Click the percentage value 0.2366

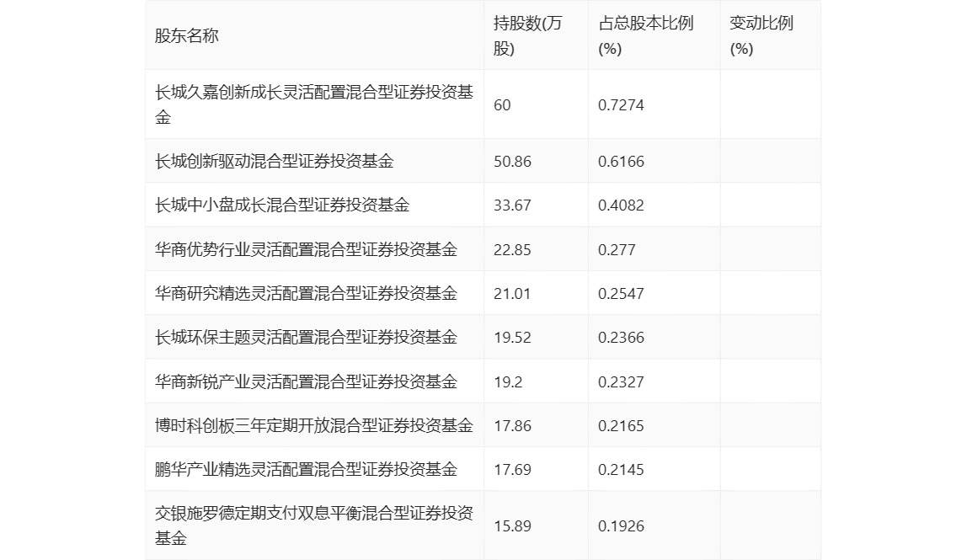(621, 338)
